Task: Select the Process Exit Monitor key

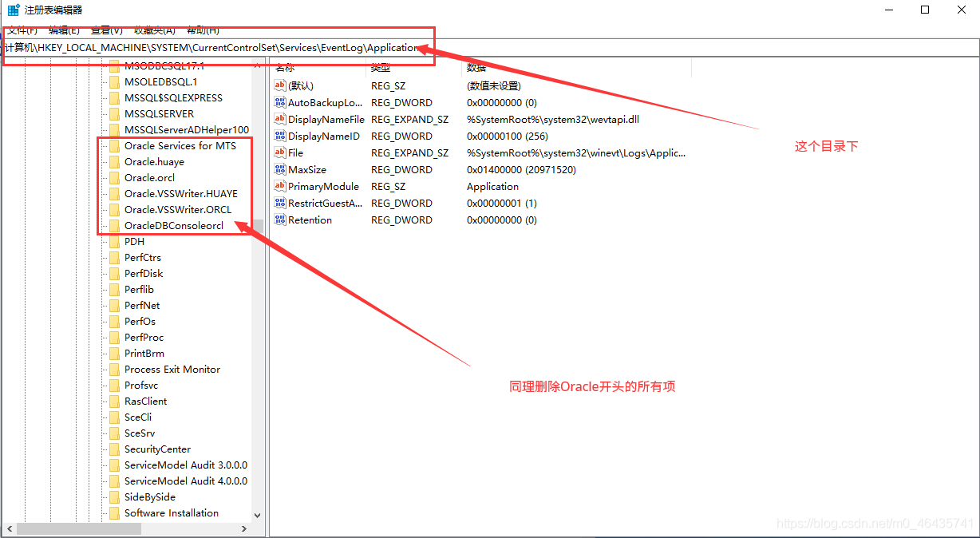Action: [172, 369]
